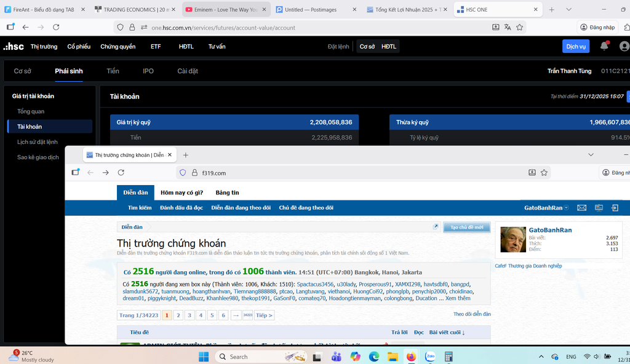Viewport: 630px width, 364px height.
Task: Go back in the HSC browser window
Action: [25, 27]
